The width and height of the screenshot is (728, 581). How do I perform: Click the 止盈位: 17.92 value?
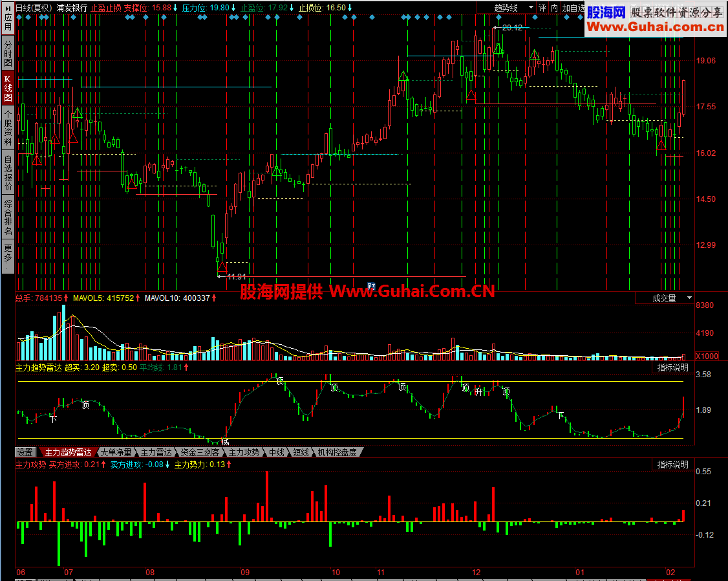click(x=267, y=8)
